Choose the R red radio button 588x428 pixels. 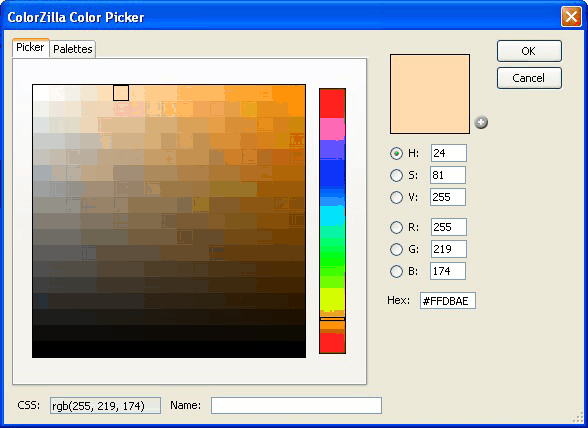396,227
